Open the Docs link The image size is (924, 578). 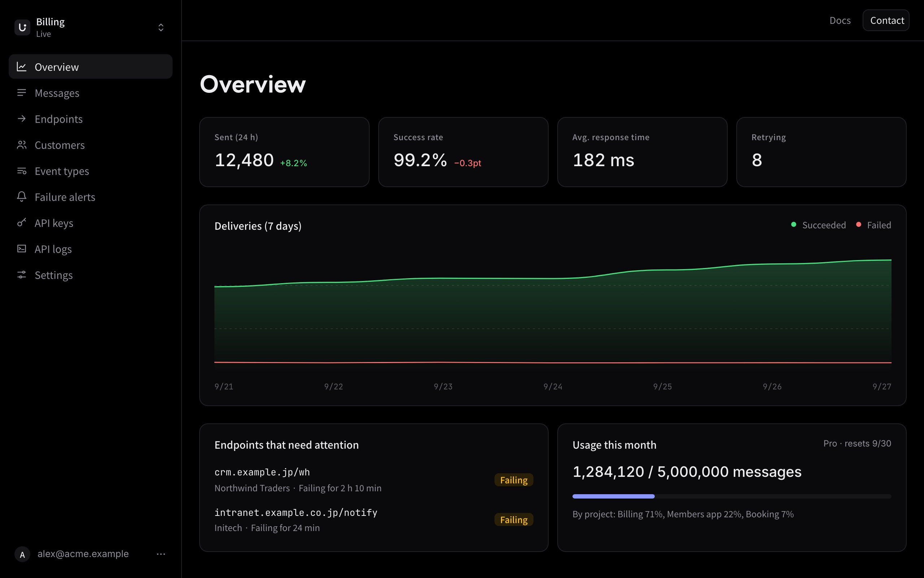tap(840, 20)
